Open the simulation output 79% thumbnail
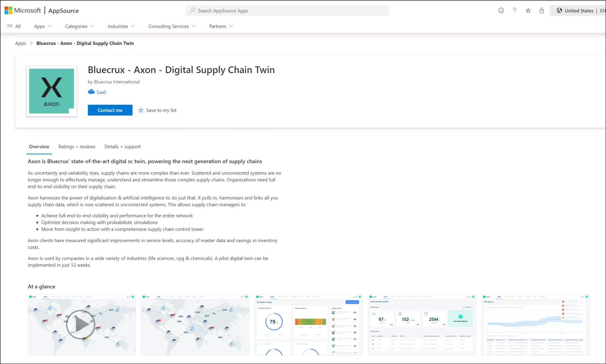Screen dimensions: 606x364 [309, 325]
